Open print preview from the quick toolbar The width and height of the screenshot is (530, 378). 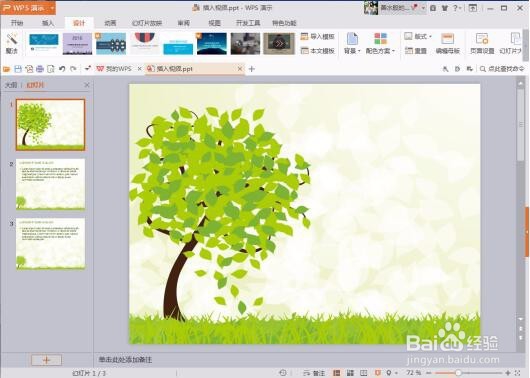pos(51,69)
